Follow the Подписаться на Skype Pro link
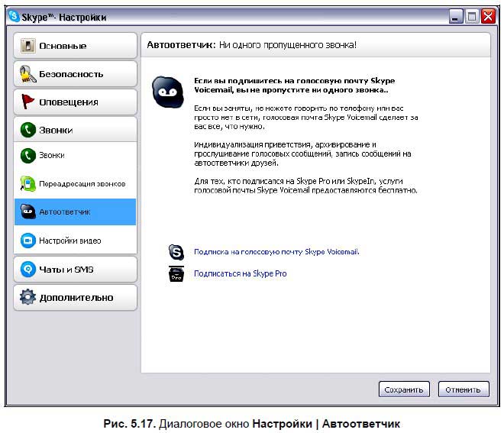This screenshot has width=504, height=433. click(241, 273)
